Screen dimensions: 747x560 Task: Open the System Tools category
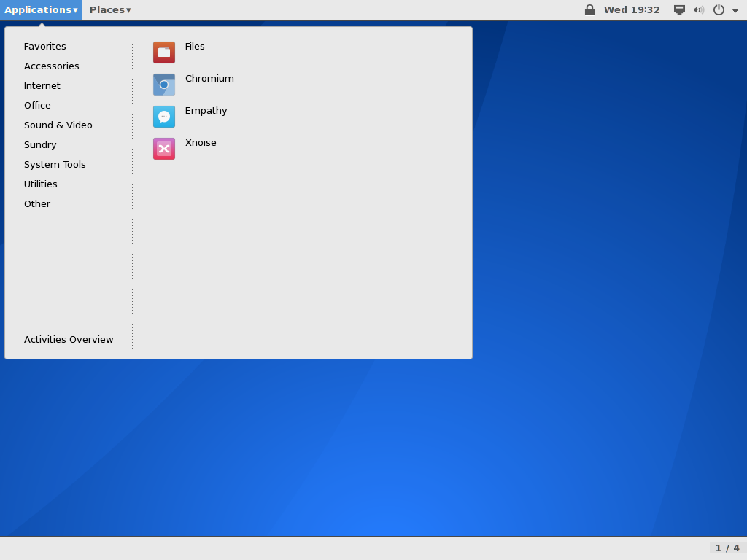(x=55, y=164)
